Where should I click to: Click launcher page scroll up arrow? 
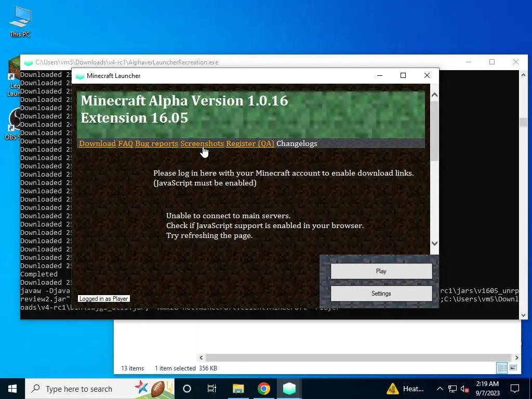tap(434, 95)
